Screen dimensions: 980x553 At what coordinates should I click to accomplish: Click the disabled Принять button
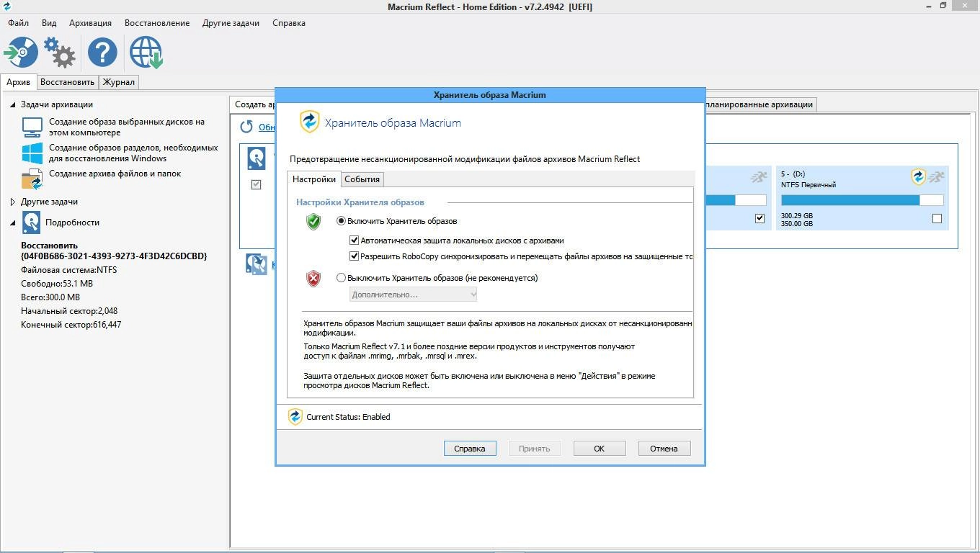535,449
